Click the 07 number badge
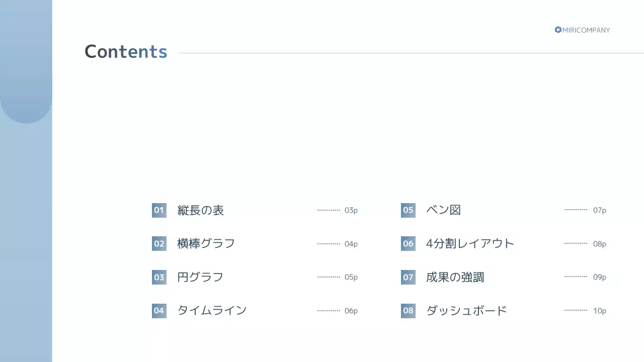 pyautogui.click(x=408, y=277)
